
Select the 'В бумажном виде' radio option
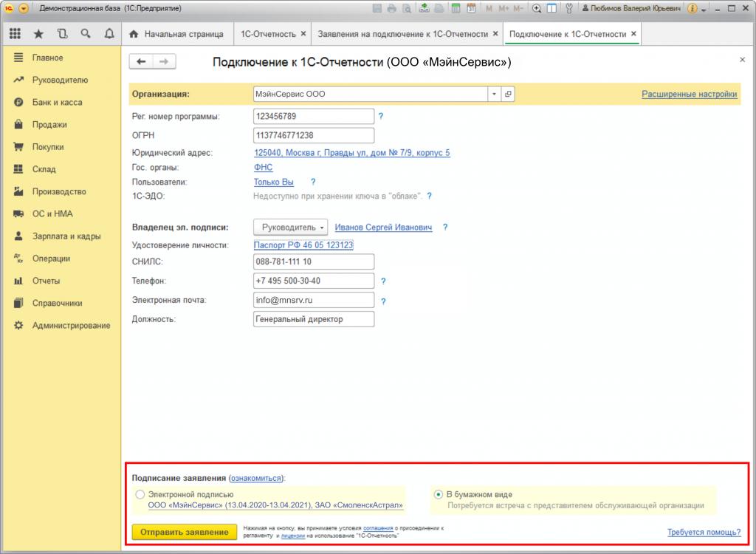[439, 495]
